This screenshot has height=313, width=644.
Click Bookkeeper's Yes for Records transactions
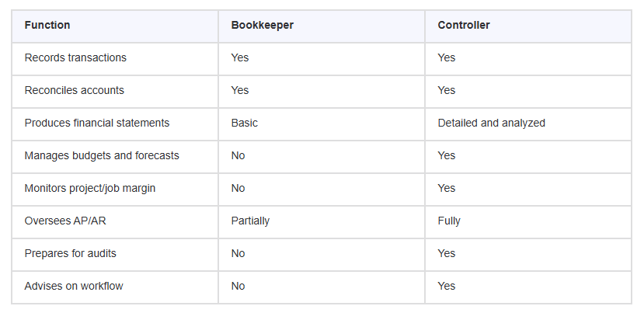240,57
